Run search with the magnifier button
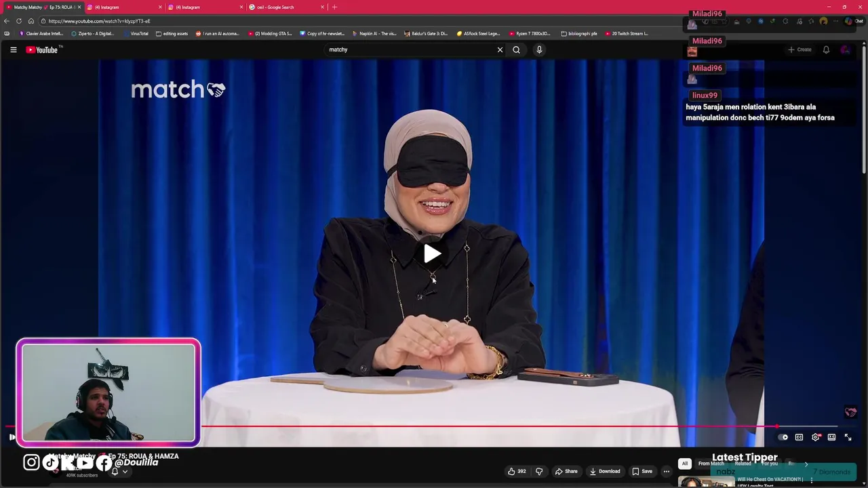868x488 pixels. point(516,49)
